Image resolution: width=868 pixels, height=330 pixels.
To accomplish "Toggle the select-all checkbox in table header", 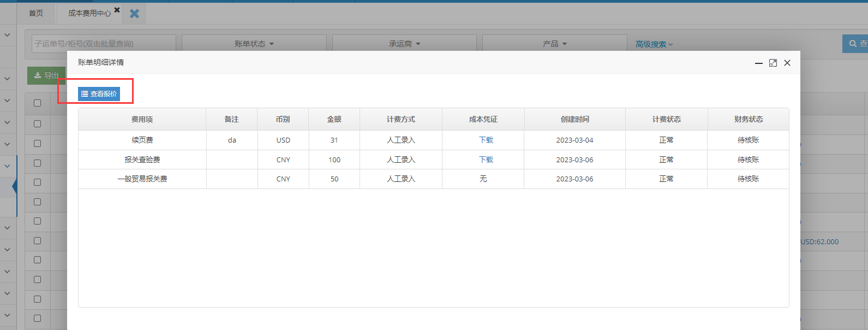I will coord(37,103).
